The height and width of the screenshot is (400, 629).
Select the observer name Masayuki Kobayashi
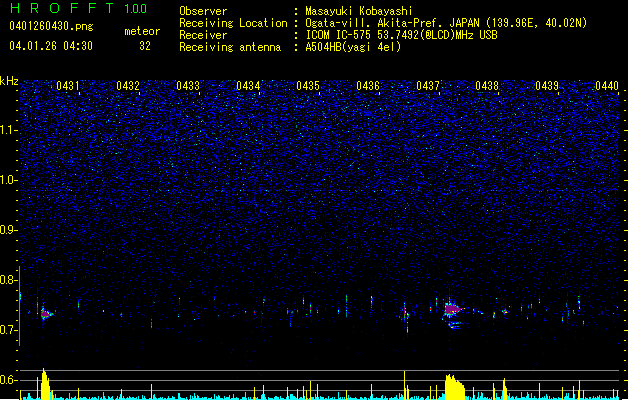coord(359,11)
